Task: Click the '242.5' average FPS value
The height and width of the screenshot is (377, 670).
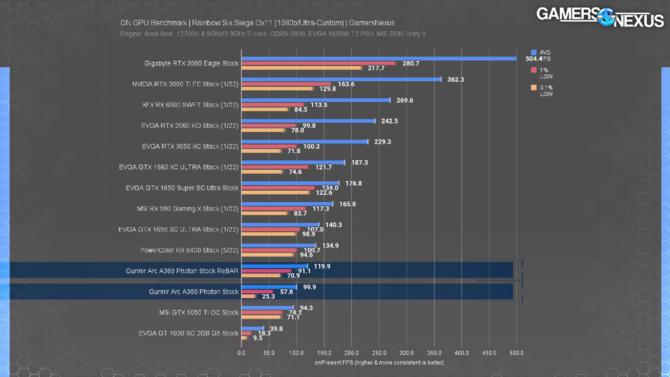Action: [390, 121]
